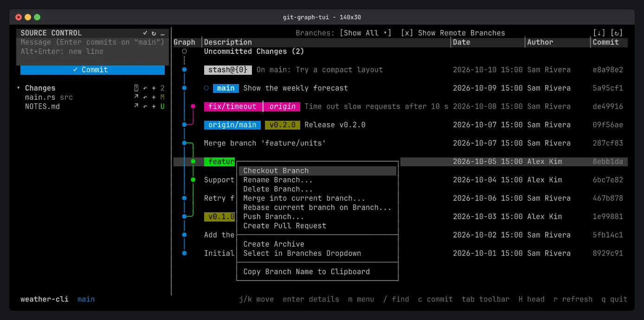Image resolution: width=644 pixels, height=320 pixels.
Task: Collapse the Changes section
Action: tap(19, 88)
